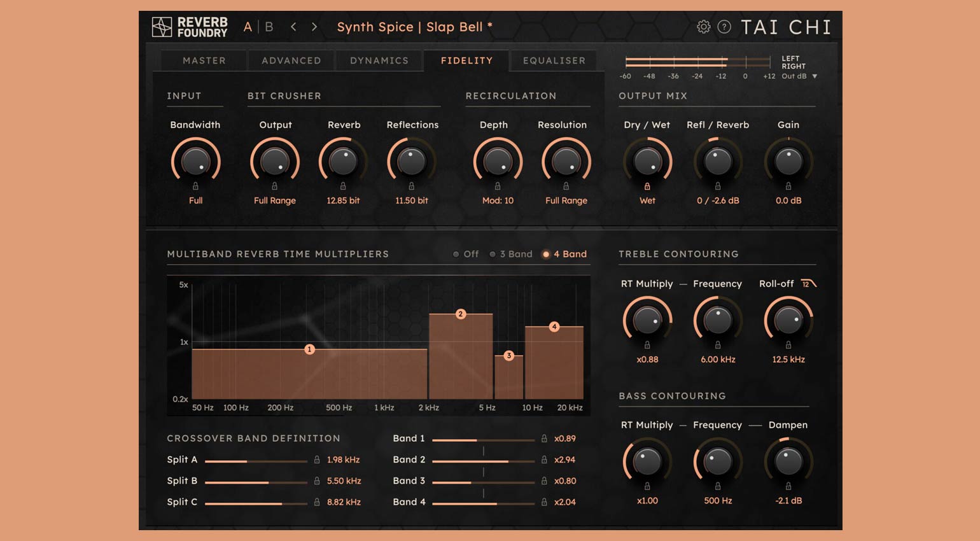Switch to the Master tab
Viewport: 980px width, 541px height.
pos(204,60)
